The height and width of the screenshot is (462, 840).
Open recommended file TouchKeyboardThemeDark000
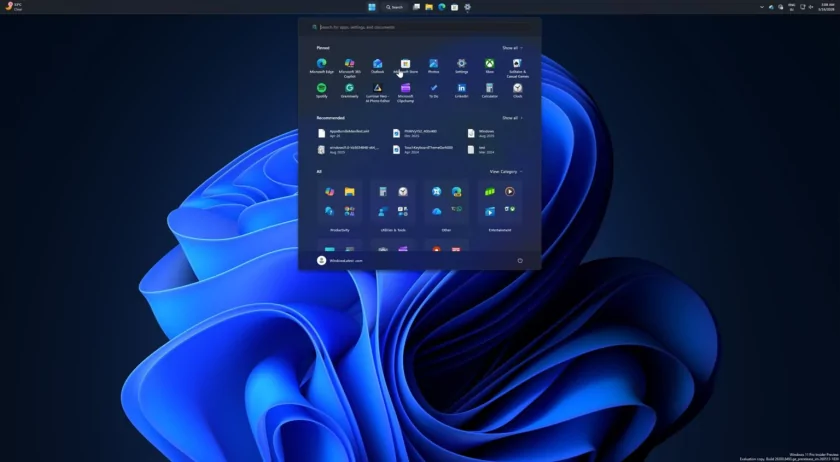(x=423, y=150)
